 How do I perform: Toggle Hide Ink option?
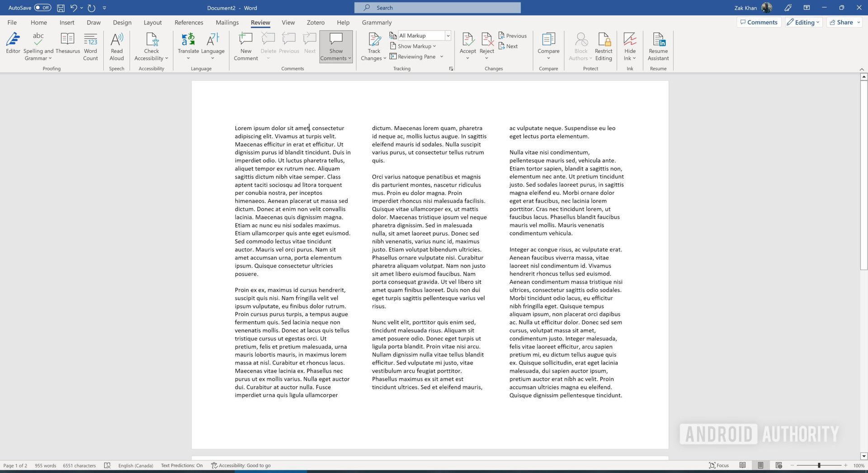(x=630, y=46)
